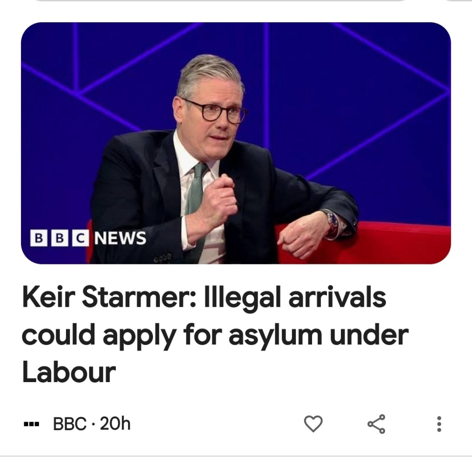Tap the BBC NEWS watermark on the image
The width and height of the screenshot is (472, 476).
point(88,238)
